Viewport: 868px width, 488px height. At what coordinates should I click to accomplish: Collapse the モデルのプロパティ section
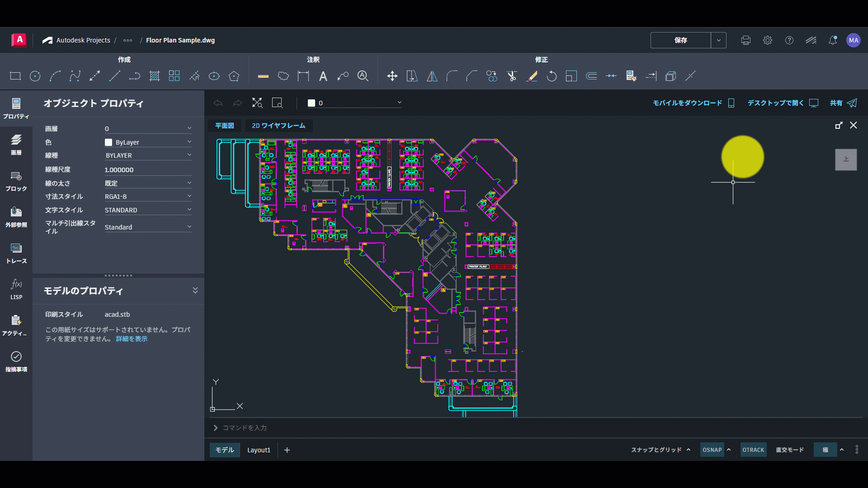(195, 290)
